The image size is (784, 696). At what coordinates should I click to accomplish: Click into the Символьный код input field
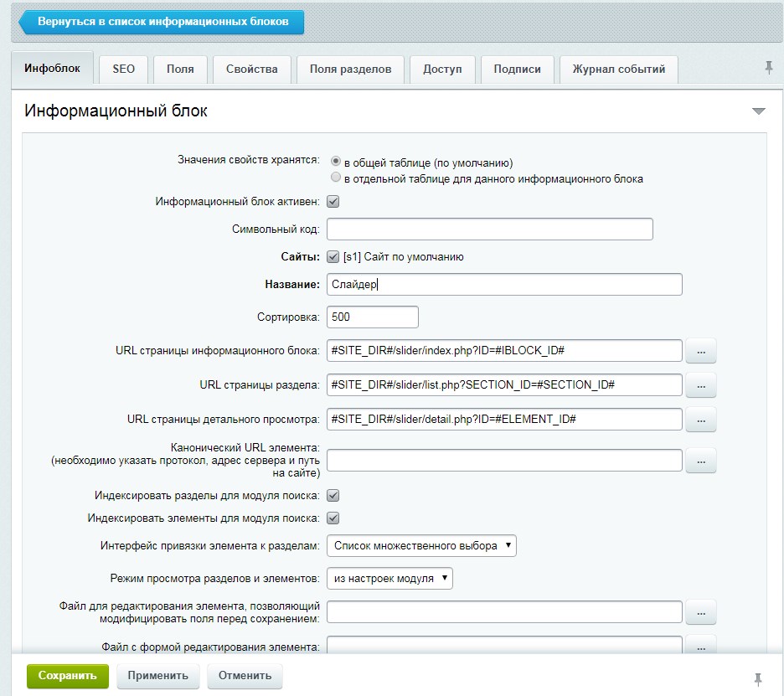(x=489, y=229)
